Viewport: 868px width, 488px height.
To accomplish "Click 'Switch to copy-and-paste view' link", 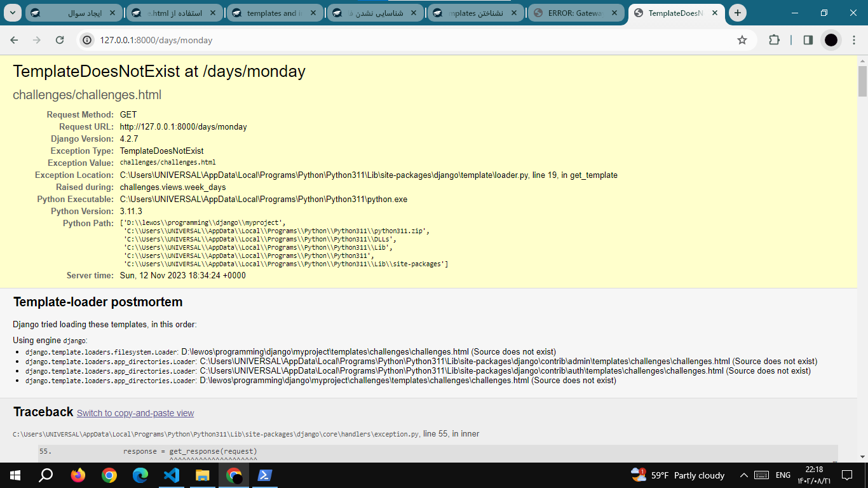I will [x=135, y=413].
